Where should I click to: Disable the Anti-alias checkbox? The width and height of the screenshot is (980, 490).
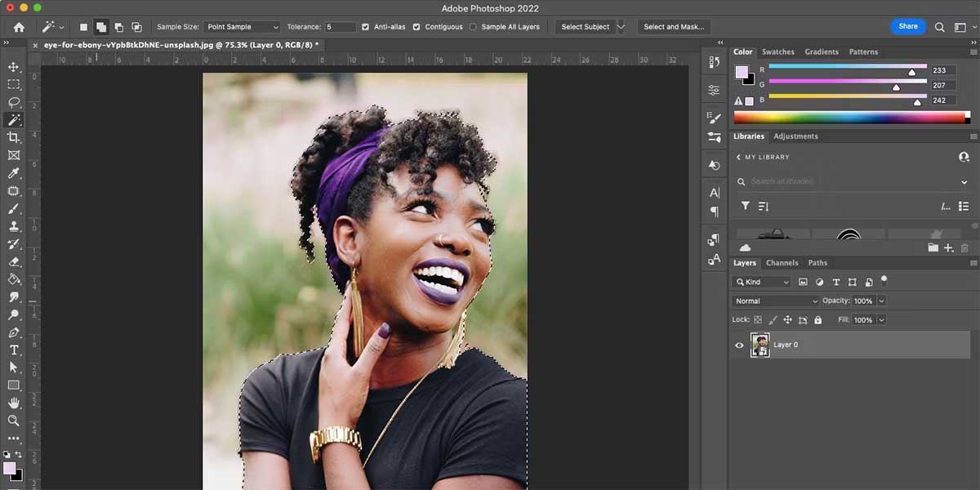365,27
